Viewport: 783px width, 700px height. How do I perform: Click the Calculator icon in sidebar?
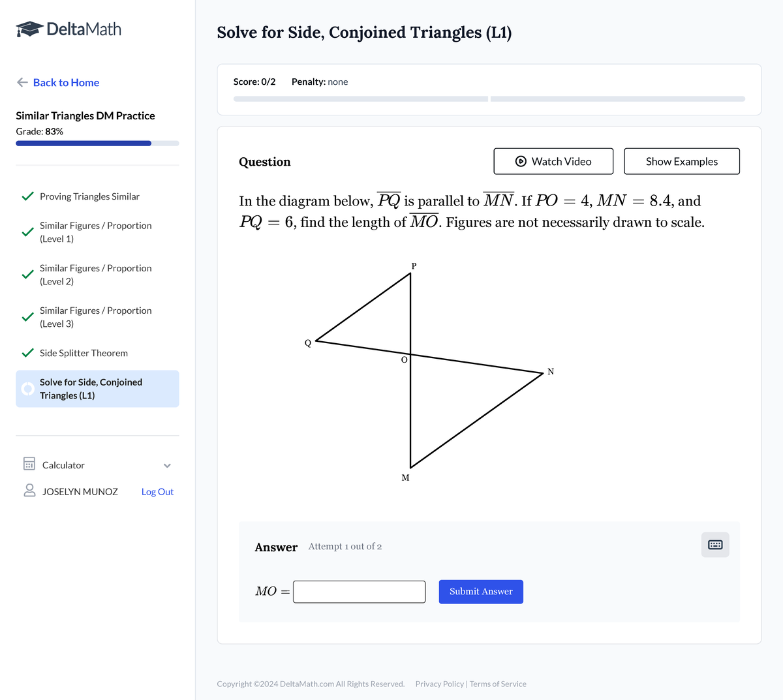coord(29,464)
